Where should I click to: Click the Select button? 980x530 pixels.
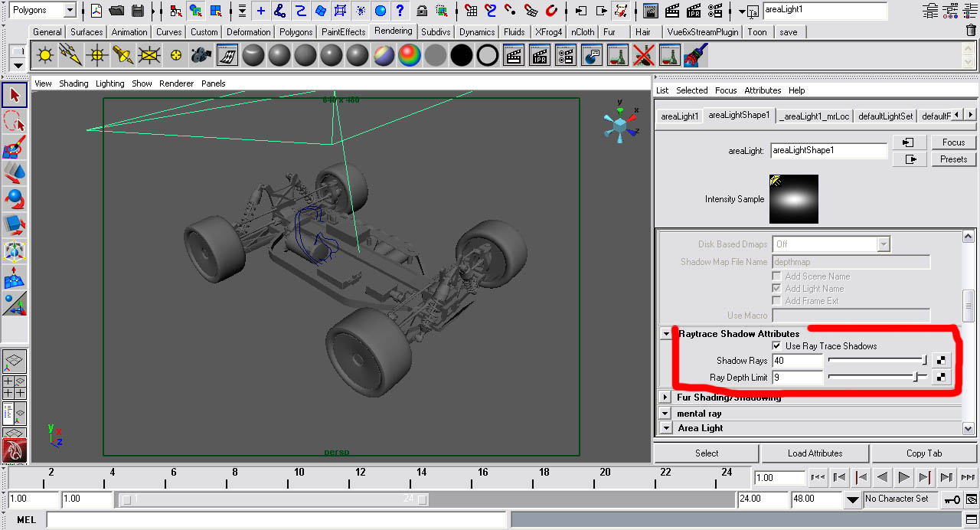point(707,453)
